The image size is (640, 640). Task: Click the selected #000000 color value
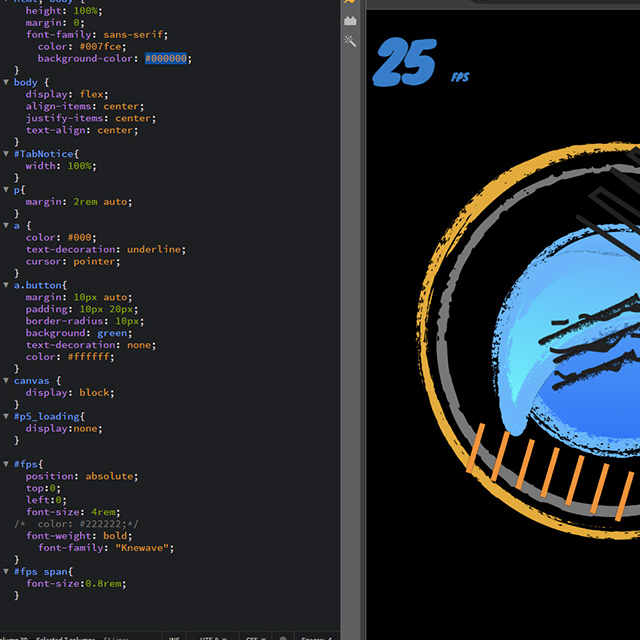166,58
